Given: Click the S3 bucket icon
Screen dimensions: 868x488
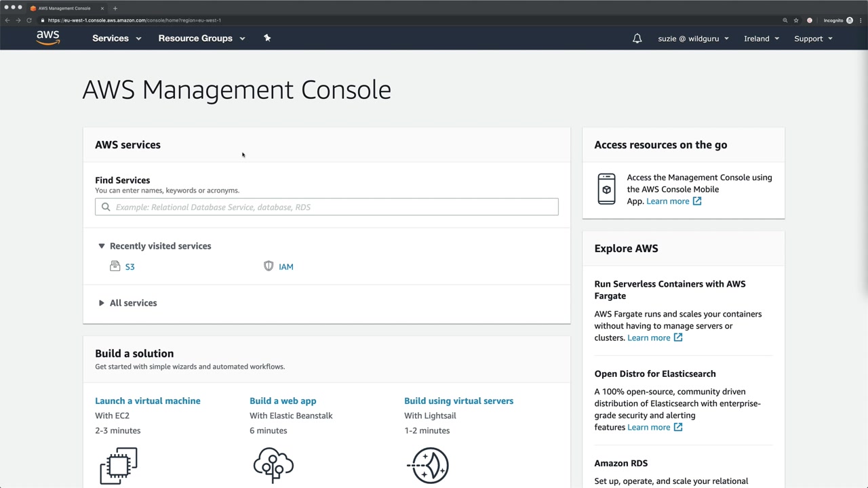Looking at the screenshot, I should 115,266.
